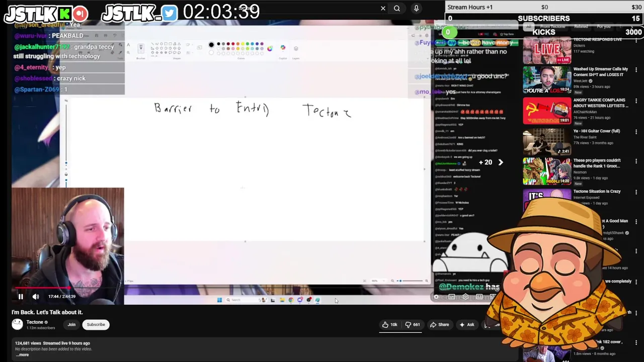Mute the video with the speaker icon
Image resolution: width=644 pixels, height=362 pixels.
36,297
